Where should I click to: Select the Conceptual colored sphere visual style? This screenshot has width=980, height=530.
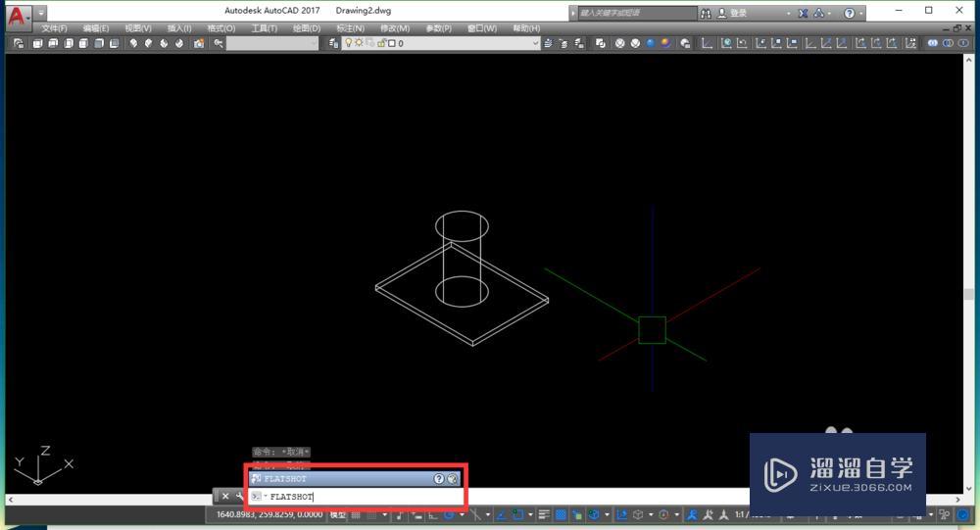[x=666, y=43]
